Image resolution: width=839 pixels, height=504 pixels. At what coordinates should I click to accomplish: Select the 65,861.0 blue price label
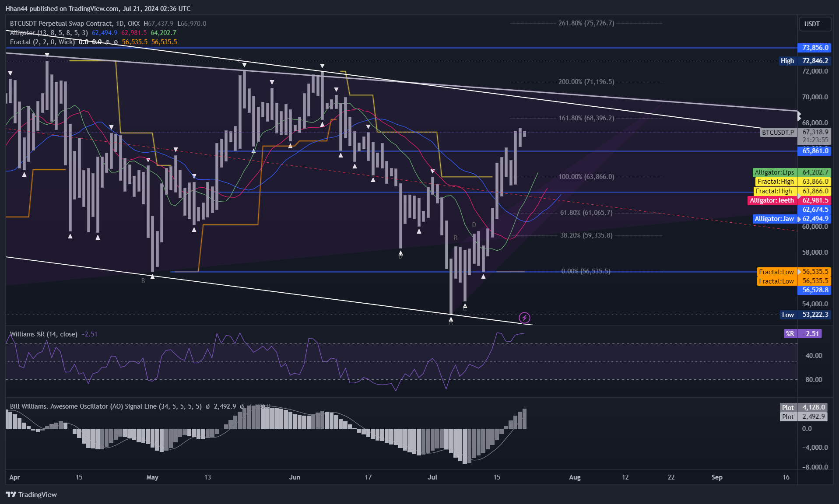click(814, 151)
